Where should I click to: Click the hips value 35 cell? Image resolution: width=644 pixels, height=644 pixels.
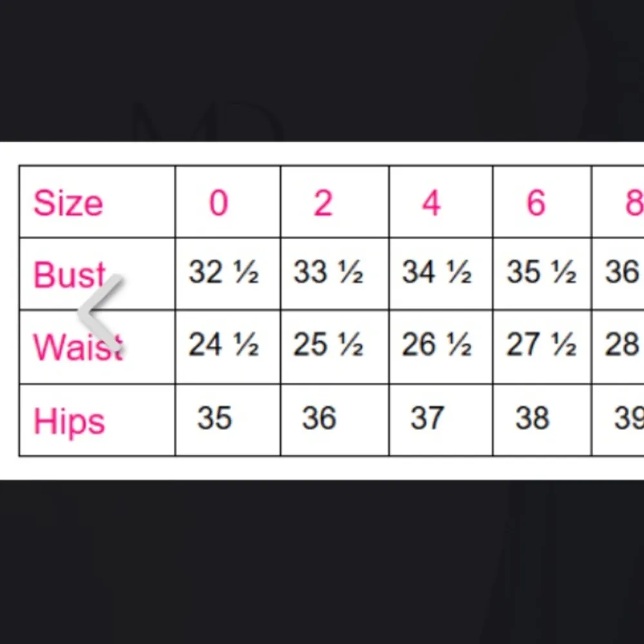coord(214,419)
